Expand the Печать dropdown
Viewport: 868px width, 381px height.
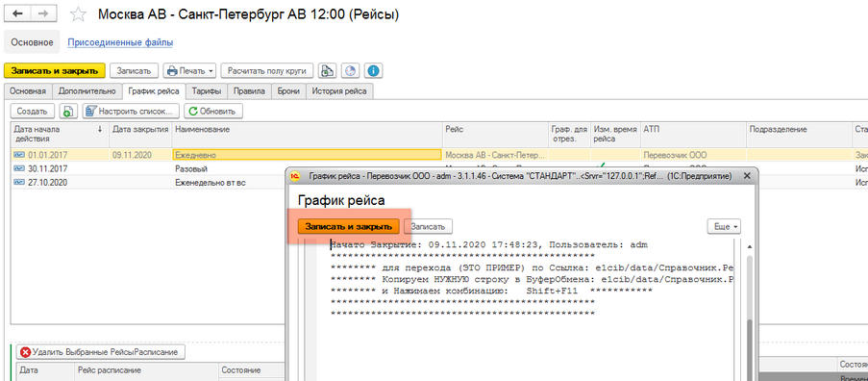tap(190, 71)
